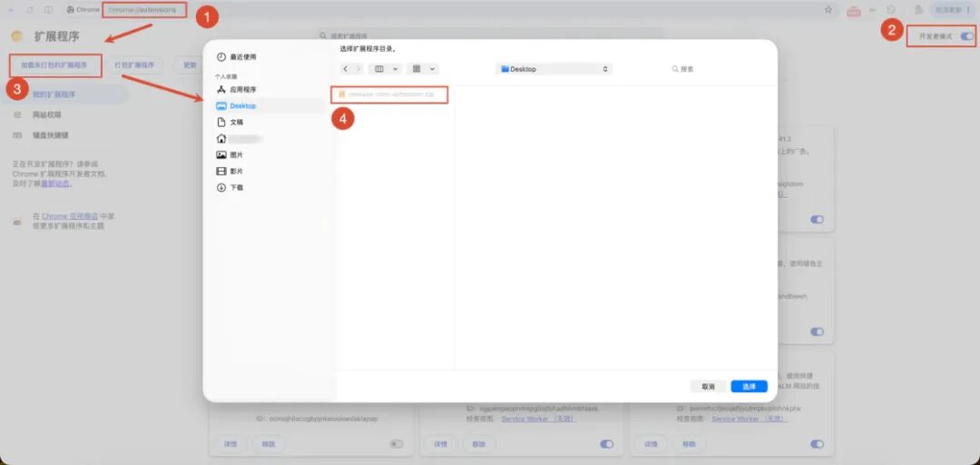980x465 pixels.
Task: Expand the grouping dropdown chevron
Action: [432, 69]
